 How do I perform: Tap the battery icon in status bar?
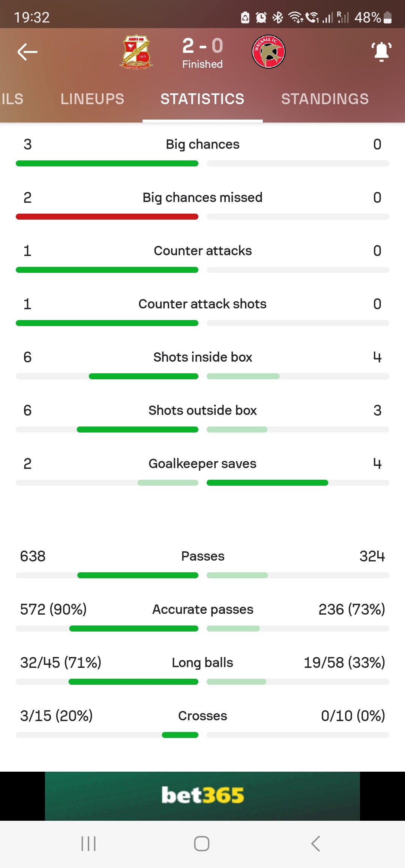click(388, 17)
